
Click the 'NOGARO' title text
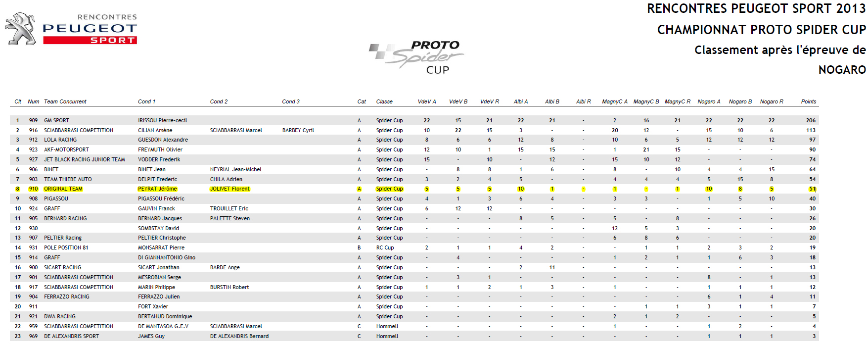[842, 70]
